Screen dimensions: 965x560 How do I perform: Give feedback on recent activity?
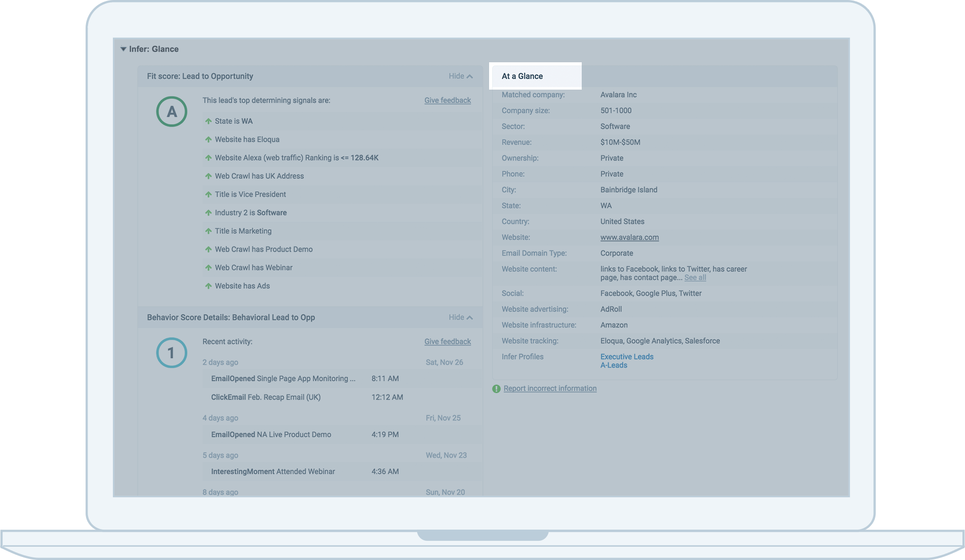coord(448,342)
